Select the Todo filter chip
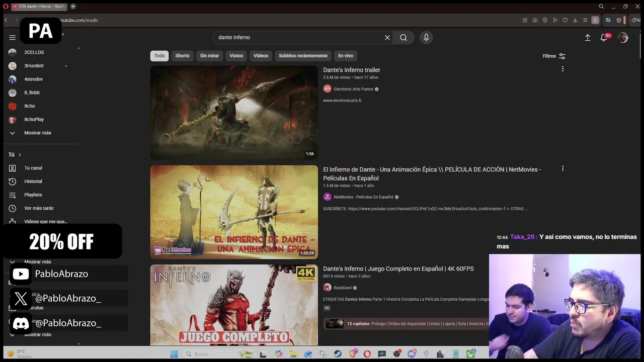Image resolution: width=644 pixels, height=362 pixels. [159, 56]
